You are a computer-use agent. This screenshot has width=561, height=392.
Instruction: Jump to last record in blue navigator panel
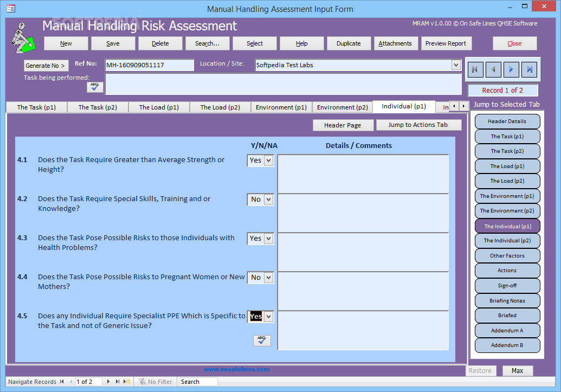click(x=530, y=69)
